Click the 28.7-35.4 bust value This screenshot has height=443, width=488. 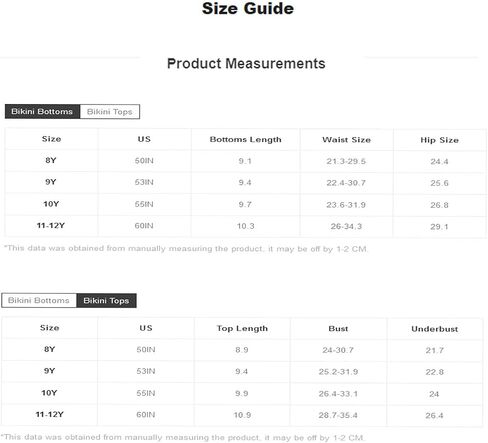[338, 415]
